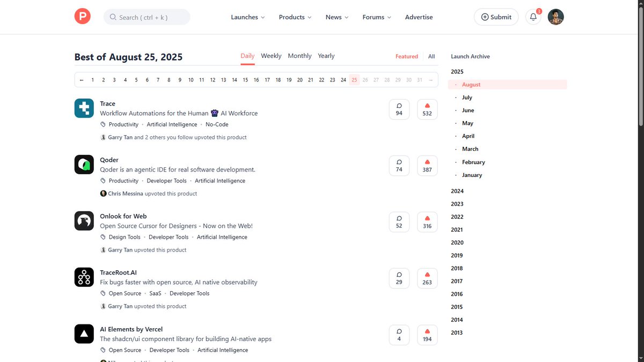This screenshot has height=362, width=644.
Task: Expand 2023 in Launch Archive
Action: 457,204
